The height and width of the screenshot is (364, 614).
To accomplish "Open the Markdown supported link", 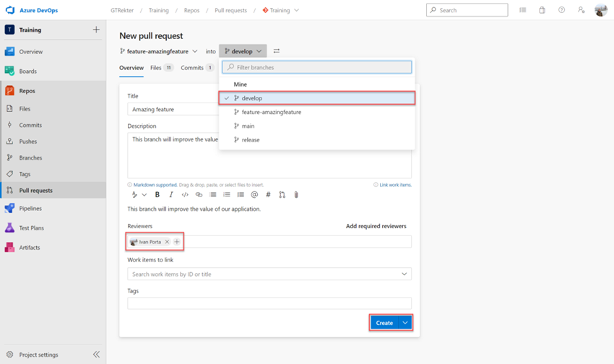I will point(155,185).
